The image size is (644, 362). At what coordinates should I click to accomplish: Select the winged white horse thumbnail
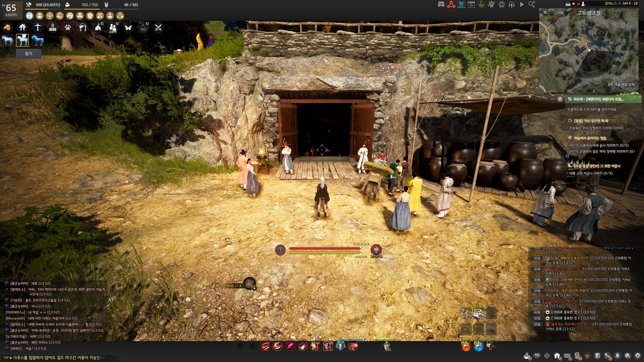click(22, 40)
